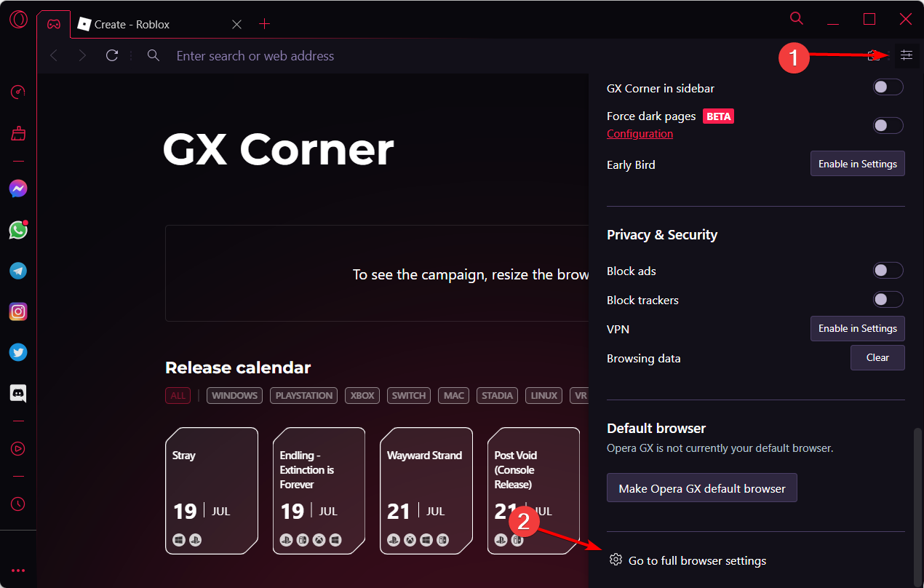The width and height of the screenshot is (924, 588).
Task: Open GX Control speedometer in sidebar
Action: 18,92
